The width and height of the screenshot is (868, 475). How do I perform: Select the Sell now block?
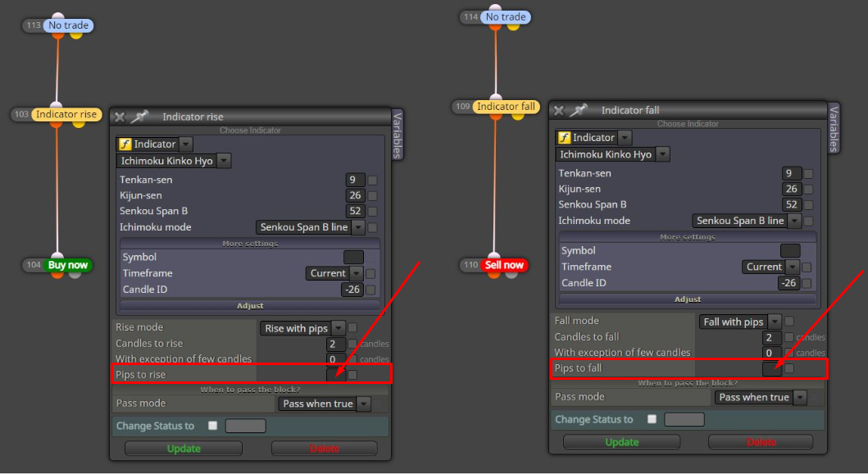coord(504,265)
